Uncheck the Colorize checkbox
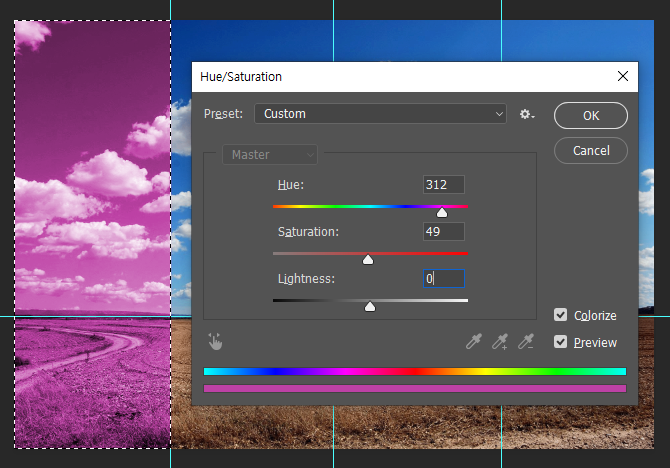This screenshot has height=468, width=670. click(x=561, y=315)
